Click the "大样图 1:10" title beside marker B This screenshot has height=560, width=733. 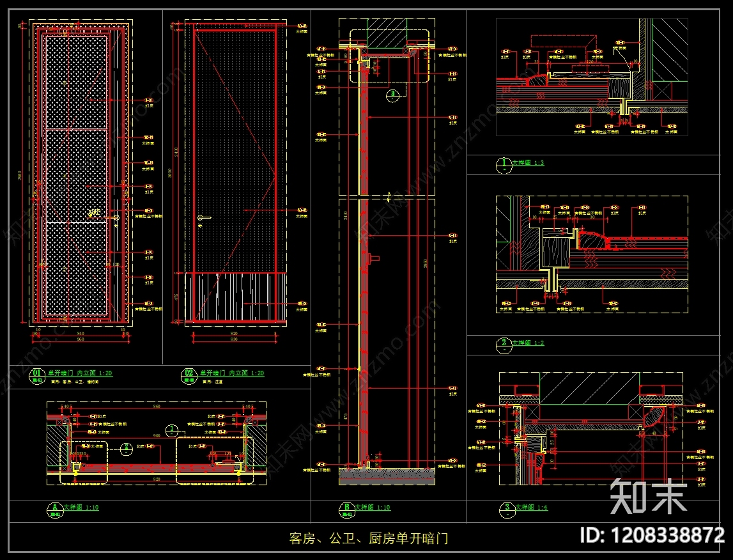click(x=373, y=507)
